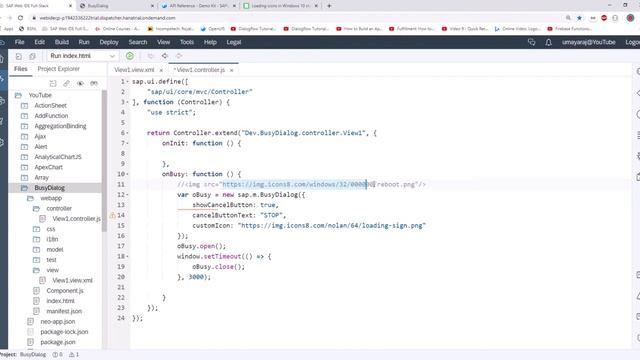Screen dimensions: 640x360
Task: Open the notifications bell icon
Action: point(549,42)
